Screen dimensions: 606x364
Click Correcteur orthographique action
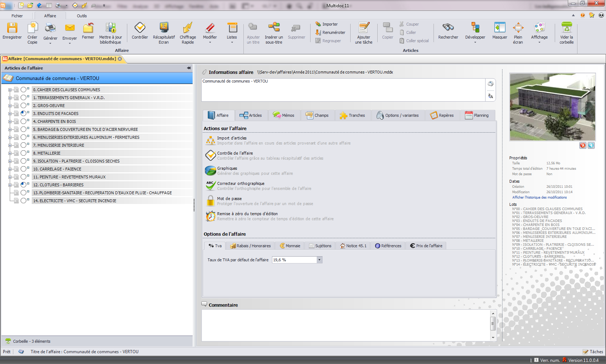(x=241, y=183)
